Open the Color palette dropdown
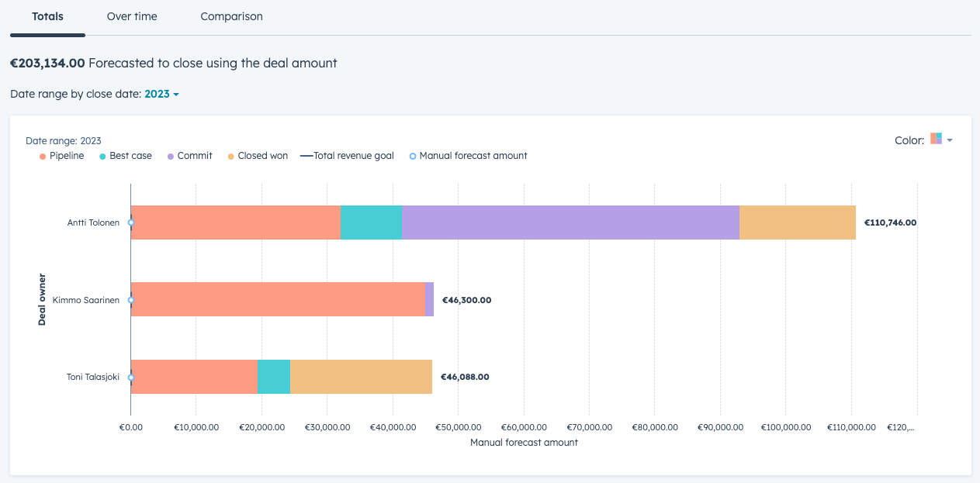 pyautogui.click(x=941, y=140)
